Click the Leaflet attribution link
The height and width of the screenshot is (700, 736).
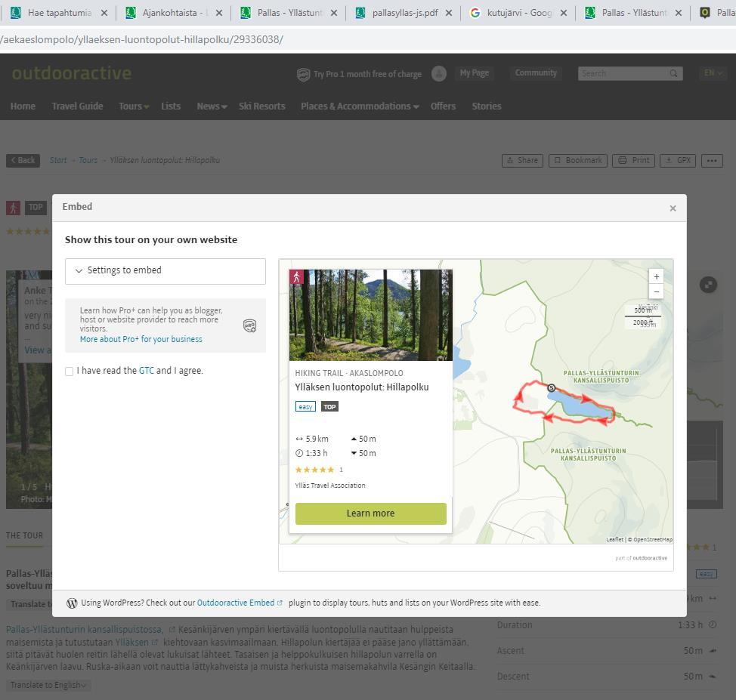[614, 540]
